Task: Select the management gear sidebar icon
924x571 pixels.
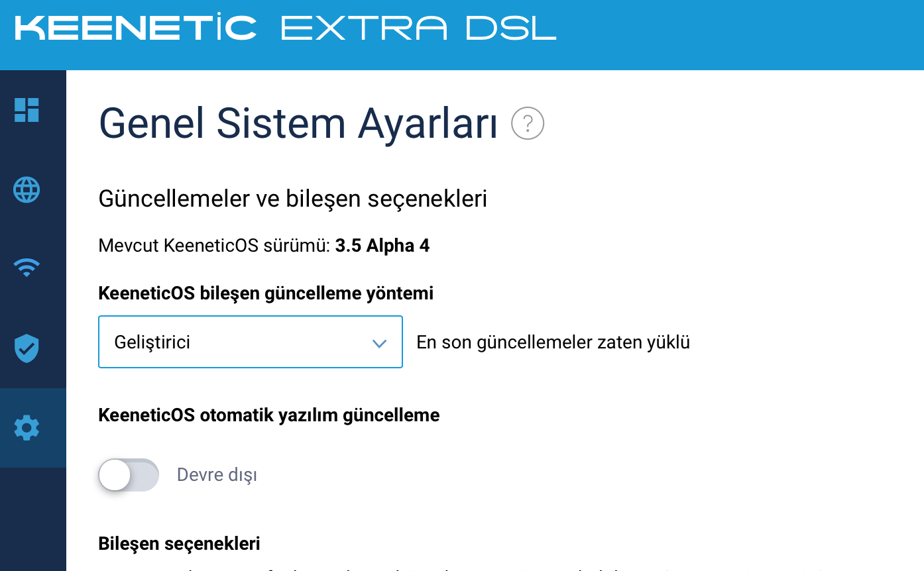Action: coord(27,428)
